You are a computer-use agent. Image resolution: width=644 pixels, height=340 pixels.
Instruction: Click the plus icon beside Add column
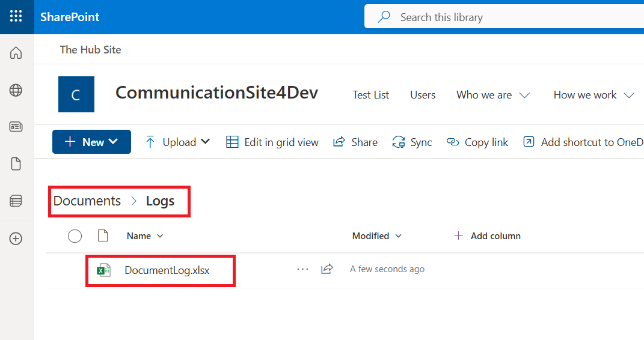coord(458,236)
